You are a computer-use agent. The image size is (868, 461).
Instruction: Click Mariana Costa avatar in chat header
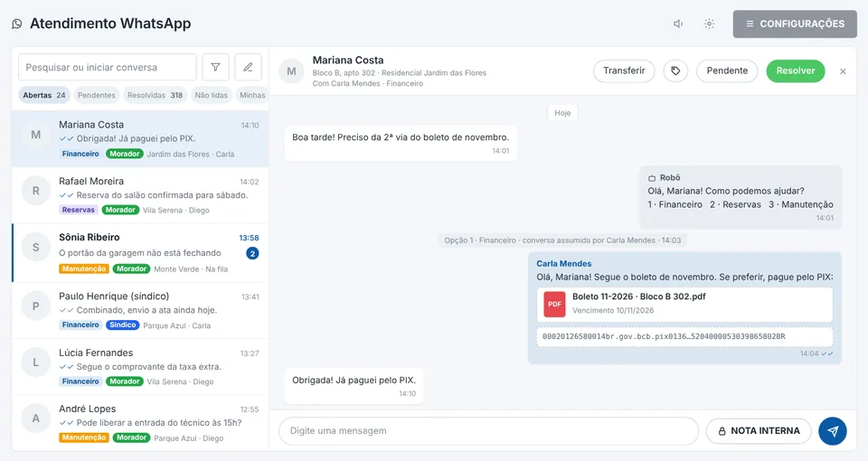click(291, 71)
